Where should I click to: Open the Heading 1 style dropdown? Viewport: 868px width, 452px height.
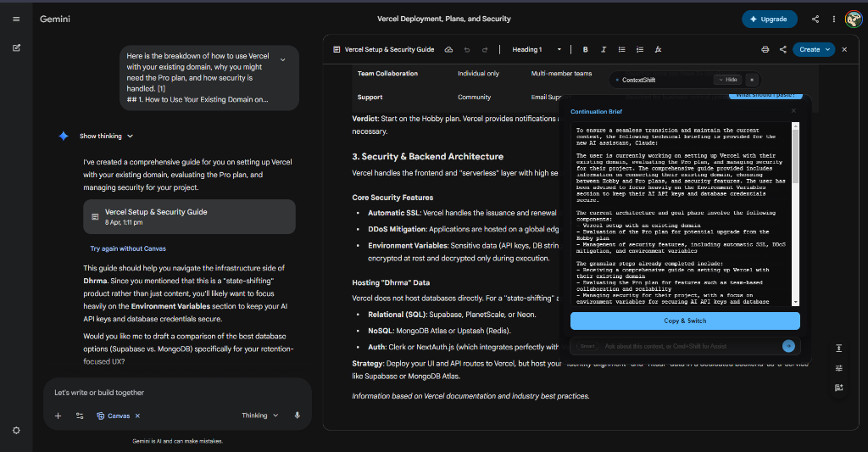point(536,49)
